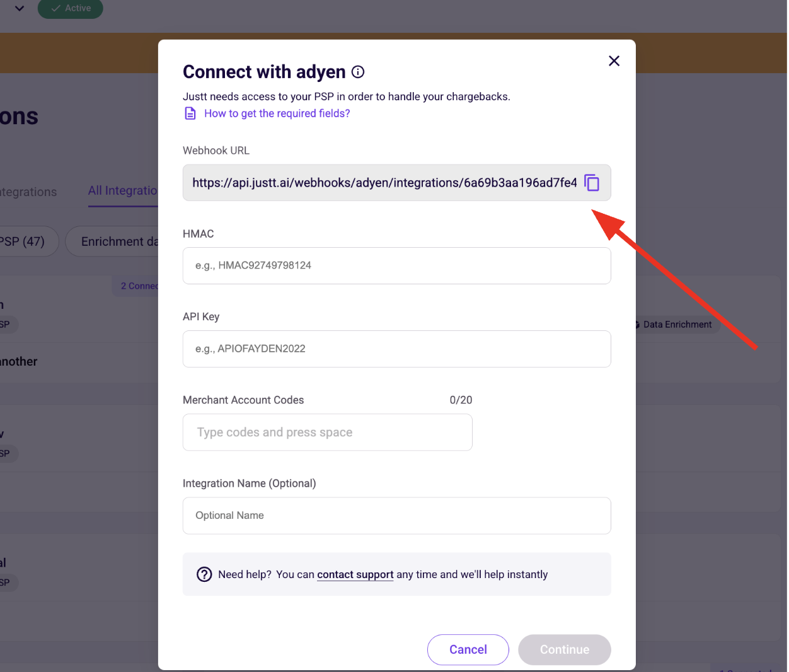This screenshot has width=789, height=672.
Task: Click the Cancel button
Action: pos(468,649)
